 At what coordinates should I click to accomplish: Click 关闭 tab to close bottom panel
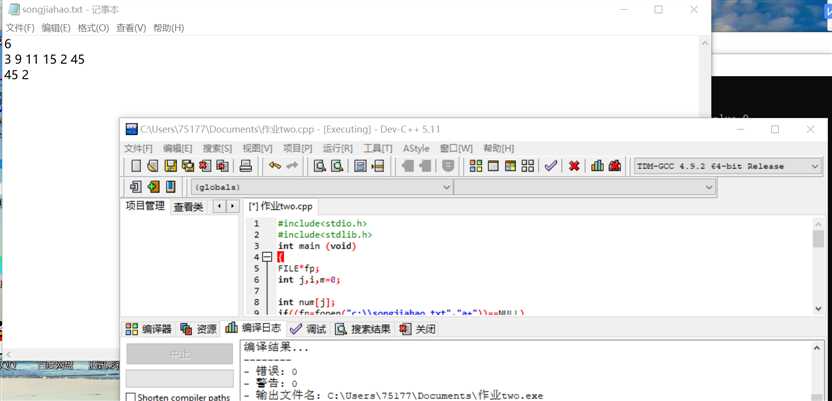click(418, 329)
